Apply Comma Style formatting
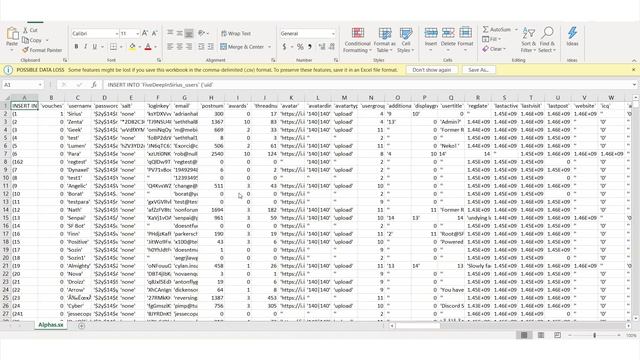 point(310,47)
